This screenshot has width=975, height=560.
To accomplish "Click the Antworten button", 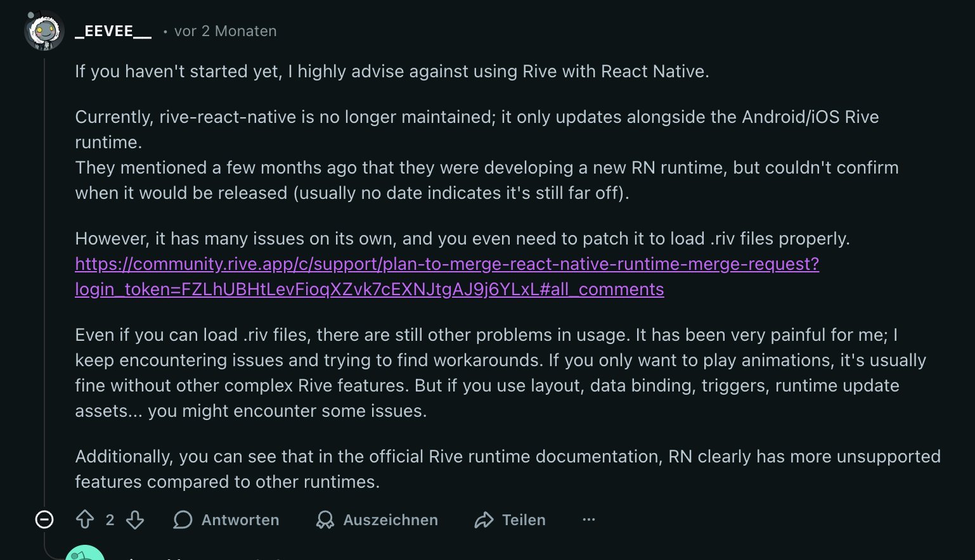I will point(240,520).
